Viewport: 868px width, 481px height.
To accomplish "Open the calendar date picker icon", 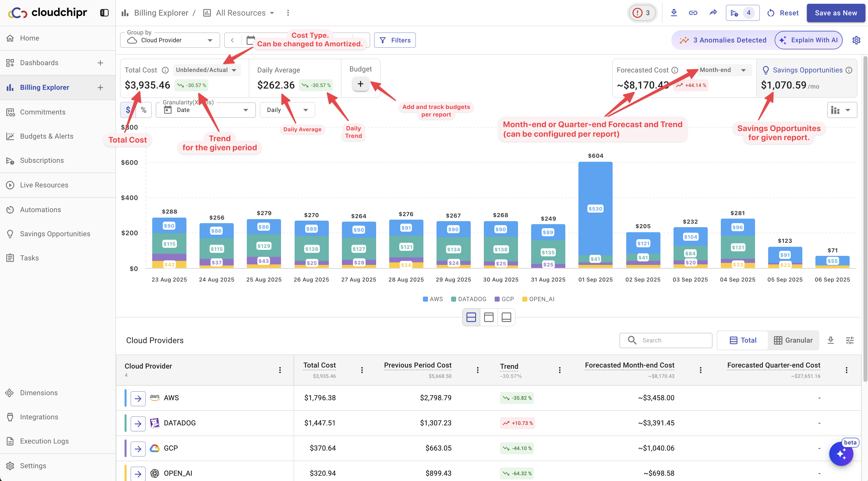I will pos(250,41).
